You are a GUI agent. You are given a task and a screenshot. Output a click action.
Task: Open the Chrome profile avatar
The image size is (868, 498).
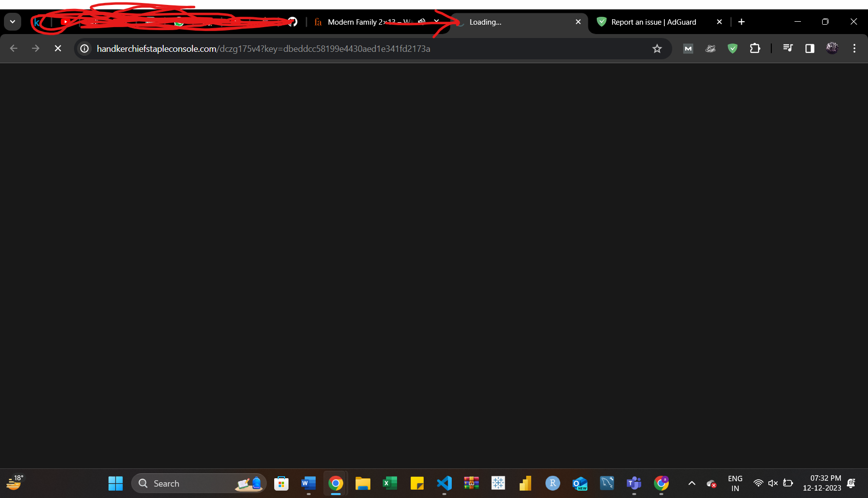click(832, 48)
